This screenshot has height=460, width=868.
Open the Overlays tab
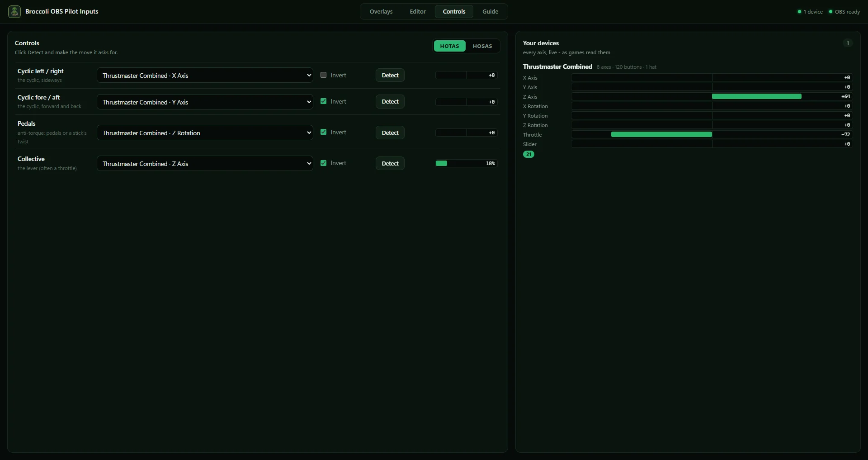(x=381, y=12)
